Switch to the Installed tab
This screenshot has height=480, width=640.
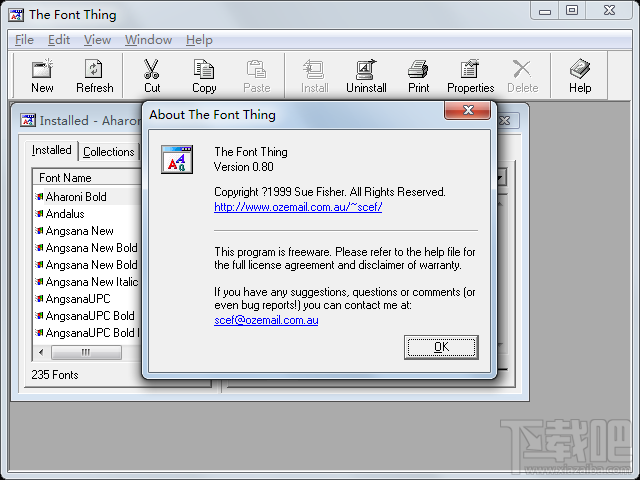click(51, 150)
